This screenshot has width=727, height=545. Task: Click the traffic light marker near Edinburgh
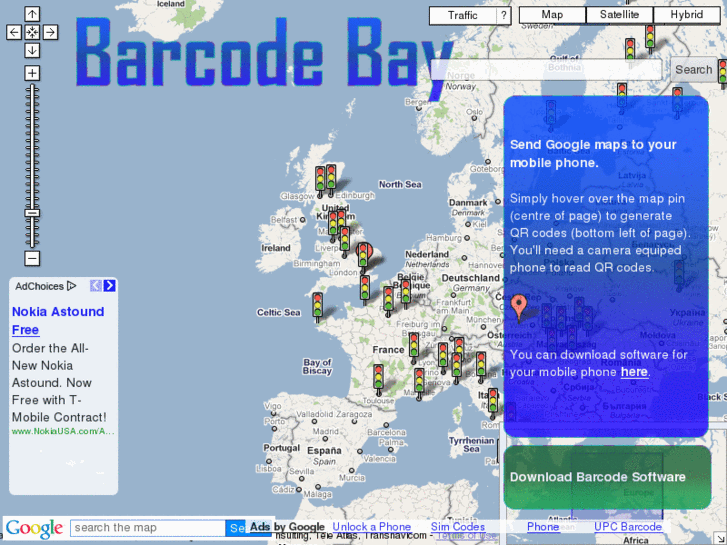(331, 179)
